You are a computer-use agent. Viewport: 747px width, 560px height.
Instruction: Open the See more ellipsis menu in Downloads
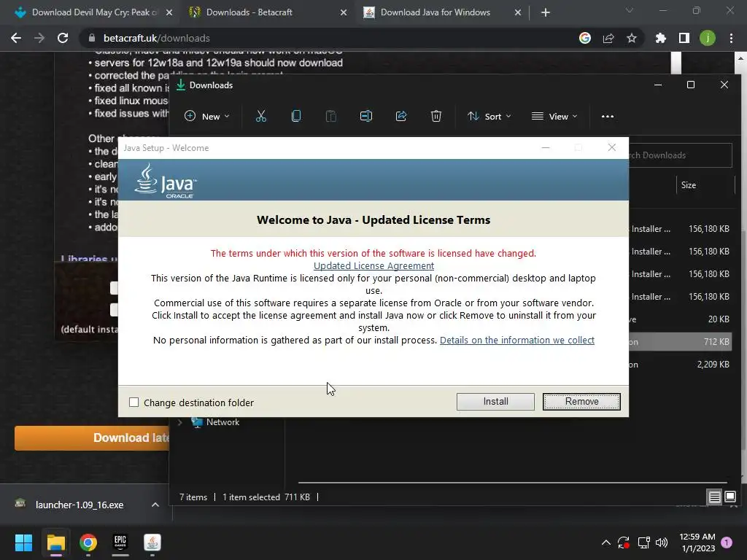tap(608, 116)
